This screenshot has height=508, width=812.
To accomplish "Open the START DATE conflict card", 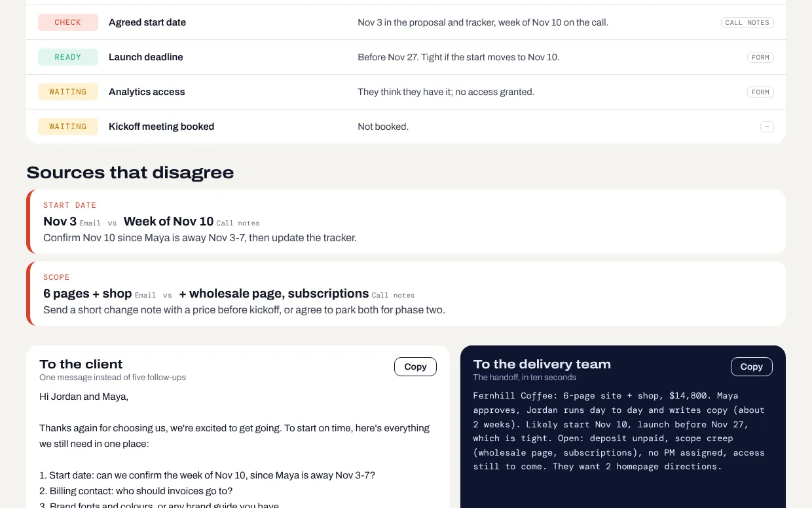I will click(x=406, y=222).
